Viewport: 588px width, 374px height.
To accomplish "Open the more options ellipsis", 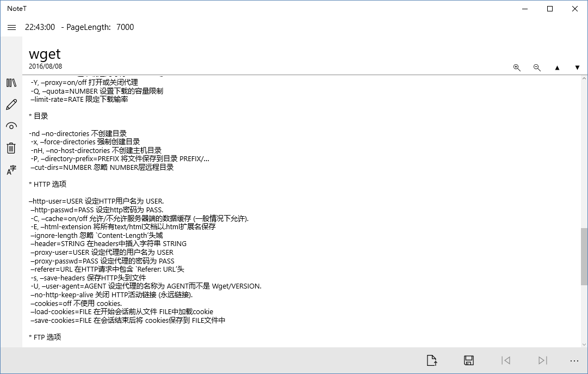I will point(574,361).
